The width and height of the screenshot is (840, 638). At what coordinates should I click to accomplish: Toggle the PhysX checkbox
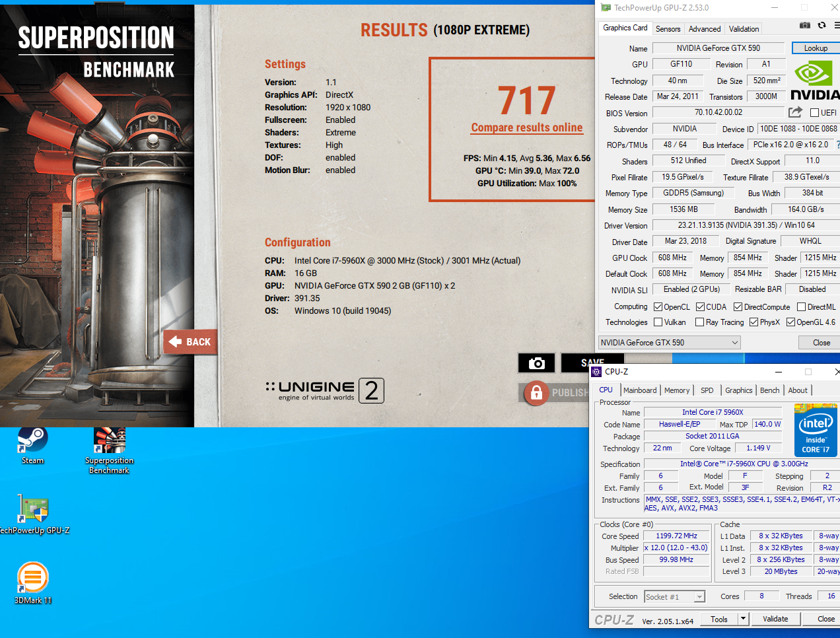coord(753,322)
